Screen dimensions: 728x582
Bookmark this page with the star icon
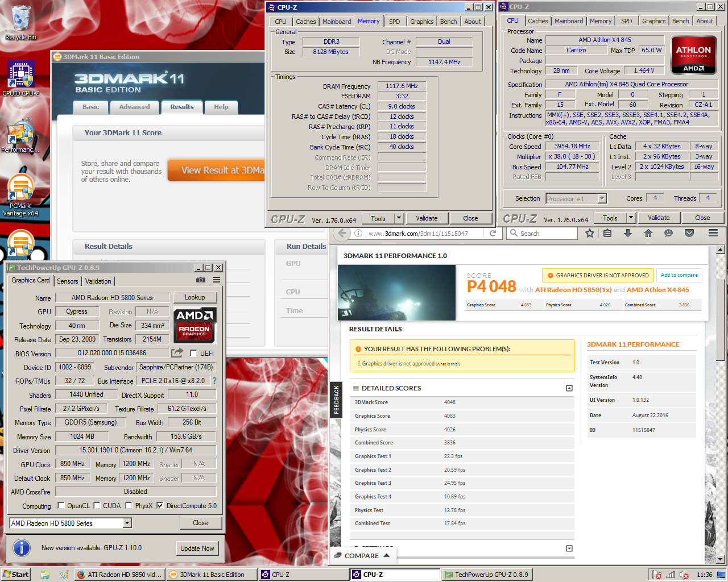pyautogui.click(x=590, y=233)
